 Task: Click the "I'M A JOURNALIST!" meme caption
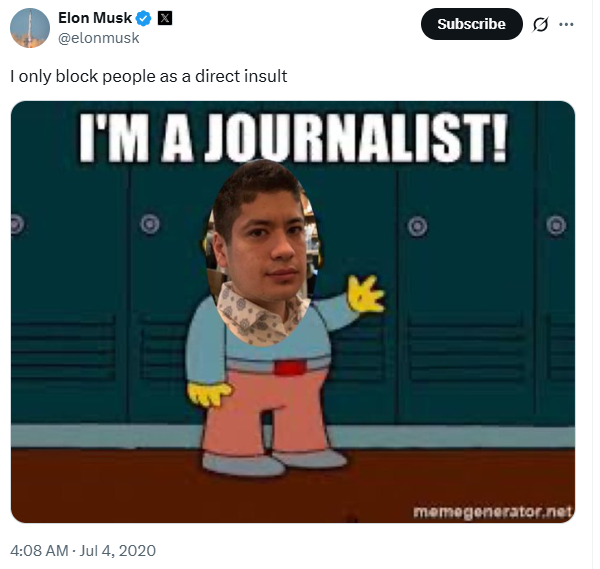293,138
